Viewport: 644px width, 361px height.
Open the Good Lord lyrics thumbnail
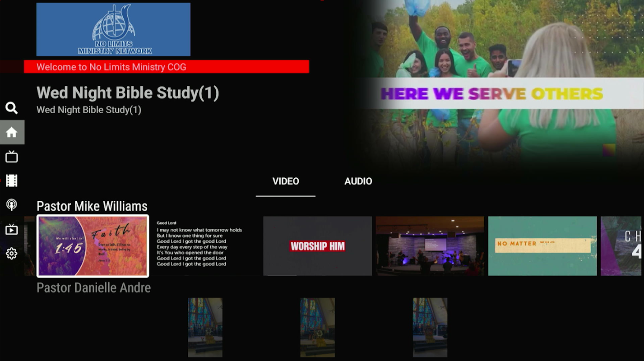point(206,246)
